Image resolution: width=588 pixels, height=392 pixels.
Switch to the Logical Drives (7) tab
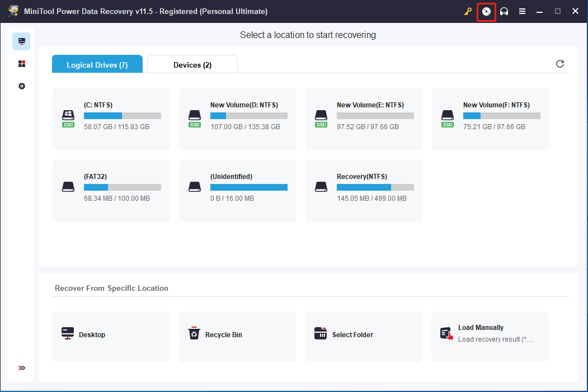[x=97, y=64]
